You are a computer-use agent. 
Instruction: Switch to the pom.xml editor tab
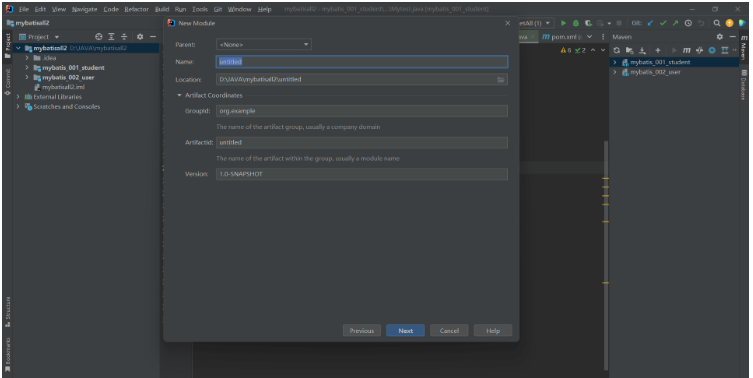pos(562,37)
